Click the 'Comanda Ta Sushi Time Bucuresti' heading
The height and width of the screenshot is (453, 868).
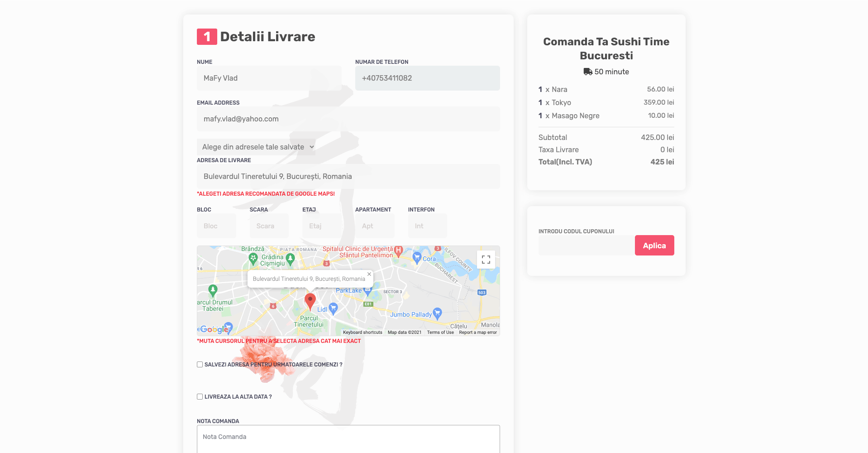[x=606, y=48]
